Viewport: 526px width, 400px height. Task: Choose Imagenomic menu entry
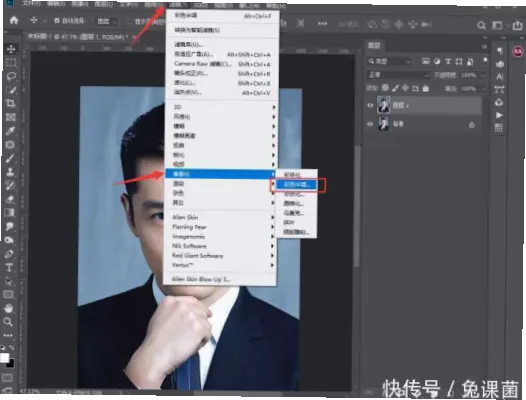(221, 237)
